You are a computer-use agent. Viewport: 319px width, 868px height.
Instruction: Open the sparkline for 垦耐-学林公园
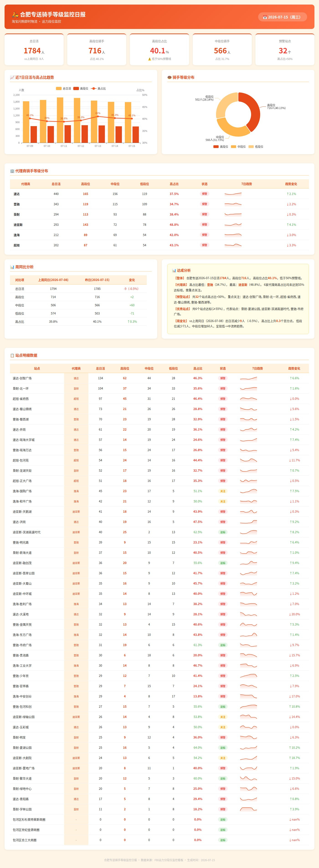(248, 809)
